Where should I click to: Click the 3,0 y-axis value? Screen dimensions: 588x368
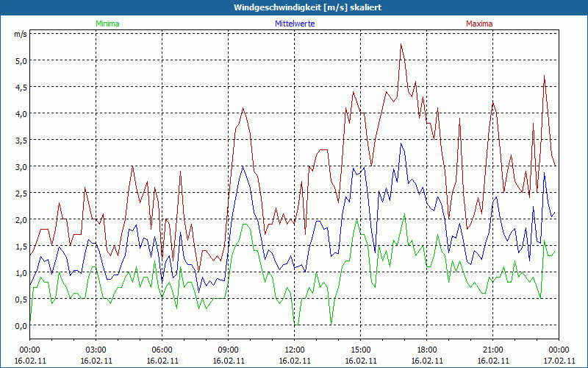[x=21, y=166]
